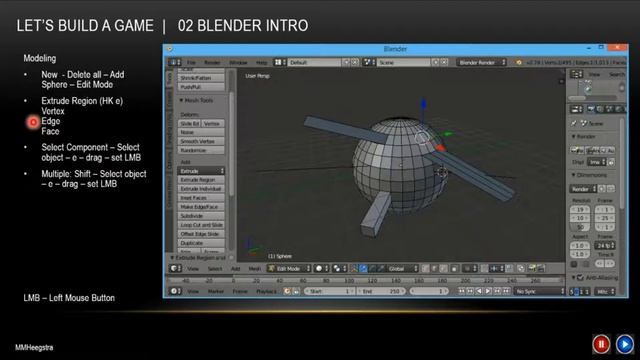The height and width of the screenshot is (360, 640).
Task: Switch to the Scene properties icon
Action: point(609,109)
